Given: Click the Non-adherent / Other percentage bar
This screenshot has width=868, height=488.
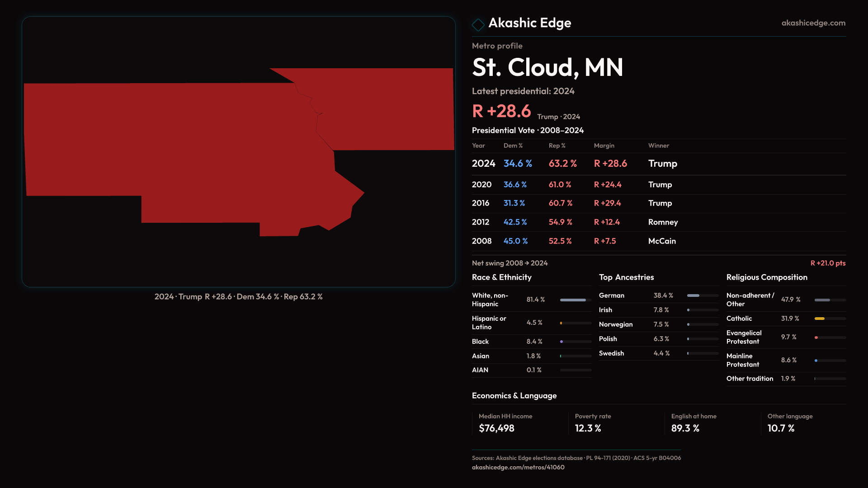Looking at the screenshot, I should click(x=822, y=300).
